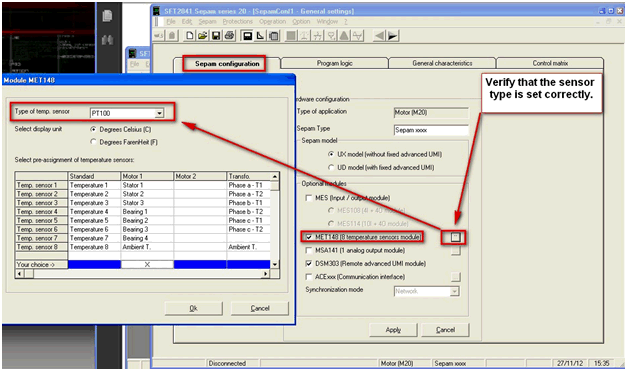Click the greyed solid triangle toolbar icon
This screenshot has width=627, height=371.
(344, 36)
